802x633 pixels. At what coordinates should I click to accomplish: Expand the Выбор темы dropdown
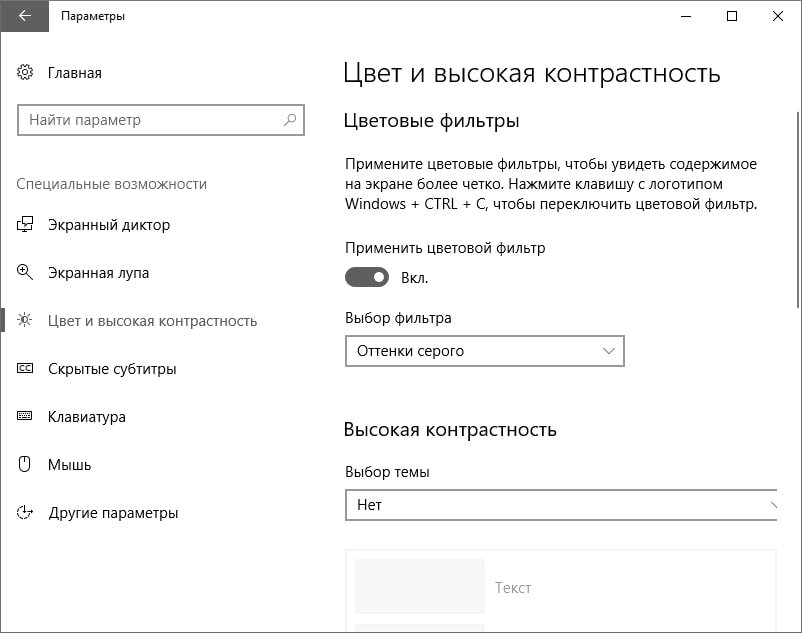[x=561, y=505]
